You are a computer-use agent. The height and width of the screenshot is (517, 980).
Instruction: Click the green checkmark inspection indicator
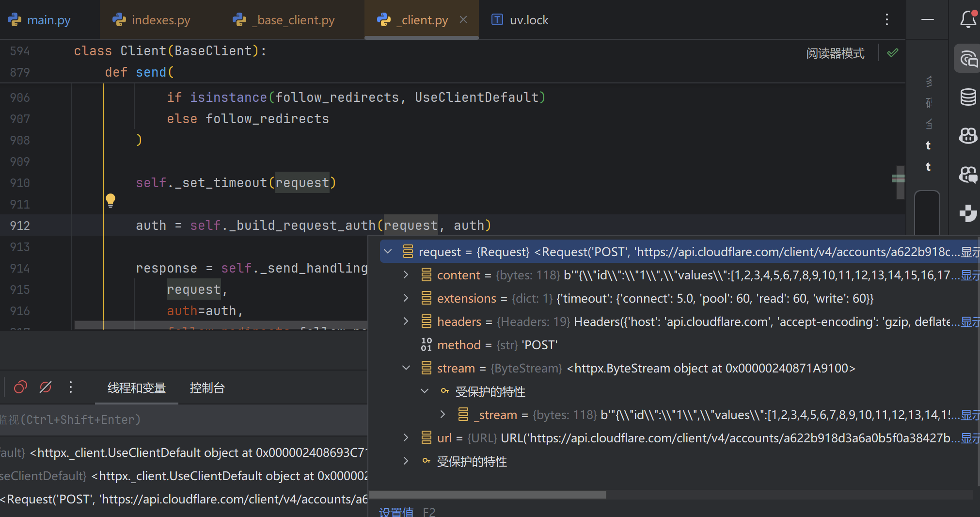[x=893, y=53]
